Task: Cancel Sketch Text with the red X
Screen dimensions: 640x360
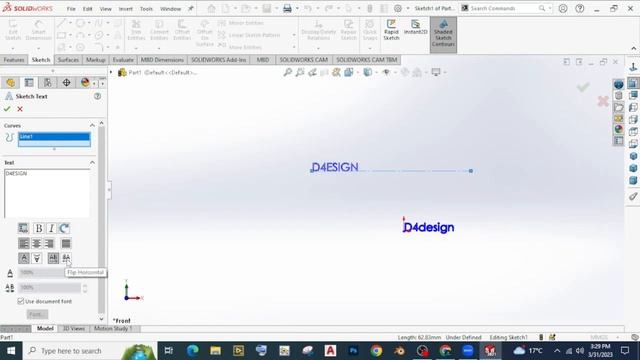Action: [x=20, y=109]
